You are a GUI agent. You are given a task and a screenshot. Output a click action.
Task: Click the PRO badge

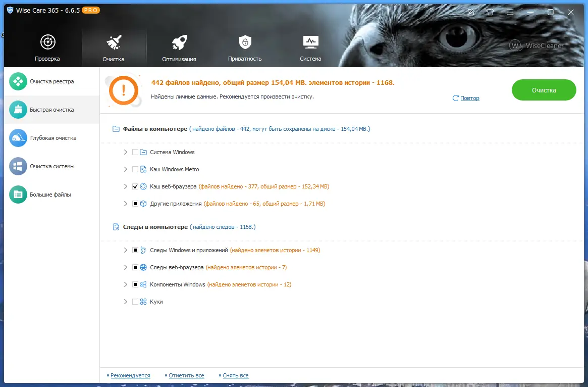click(91, 10)
